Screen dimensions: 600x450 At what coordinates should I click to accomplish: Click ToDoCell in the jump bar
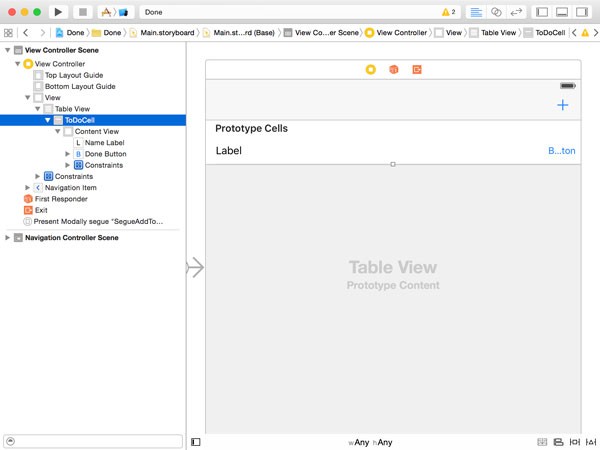tap(545, 33)
